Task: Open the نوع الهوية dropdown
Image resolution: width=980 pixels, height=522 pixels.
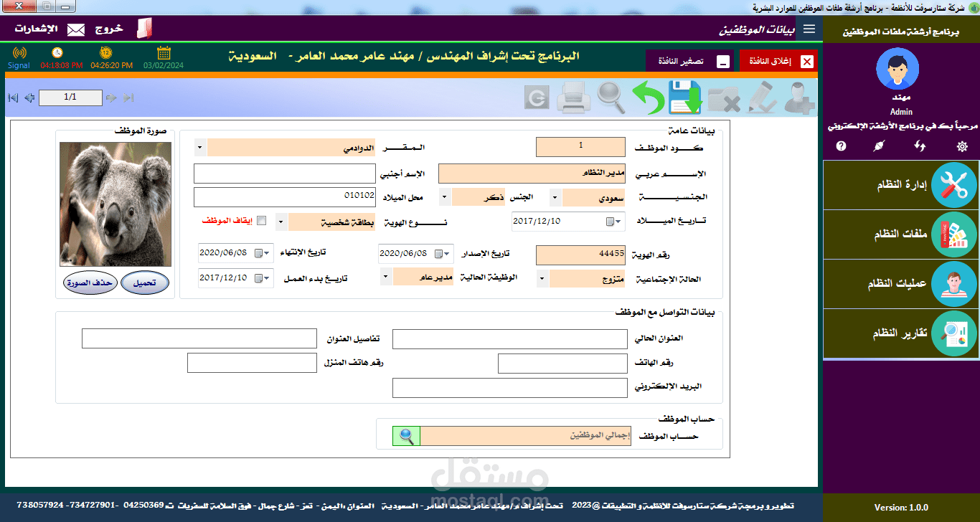Action: tap(282, 222)
